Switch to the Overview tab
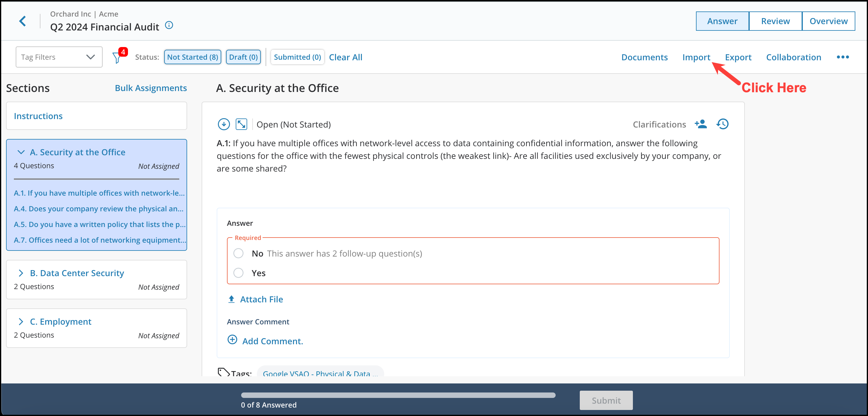Screen dimensions: 868x416 [828, 21]
